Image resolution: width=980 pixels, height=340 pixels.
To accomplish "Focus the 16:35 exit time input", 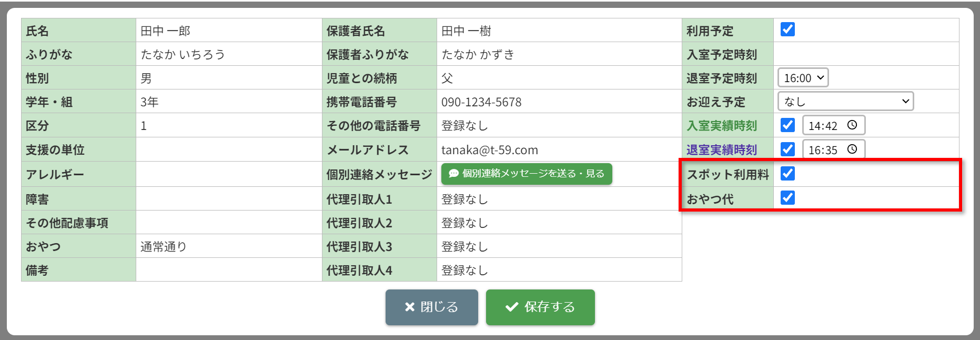I will [823, 150].
